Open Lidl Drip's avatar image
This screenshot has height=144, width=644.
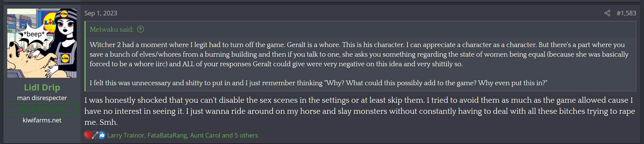tap(42, 43)
